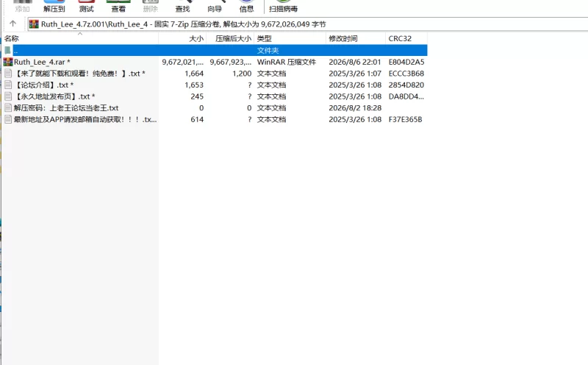Click the parent folder icon
Screen dimensions: 588x365
(7, 50)
